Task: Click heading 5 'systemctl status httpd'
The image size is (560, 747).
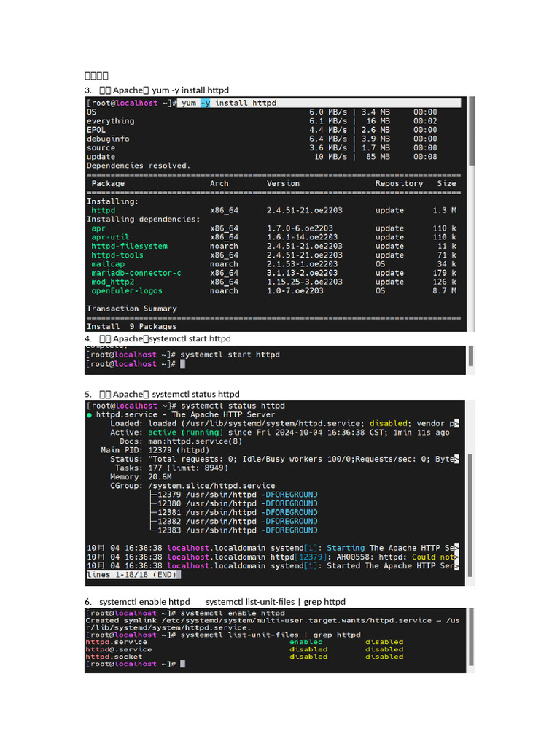Action: (195, 394)
